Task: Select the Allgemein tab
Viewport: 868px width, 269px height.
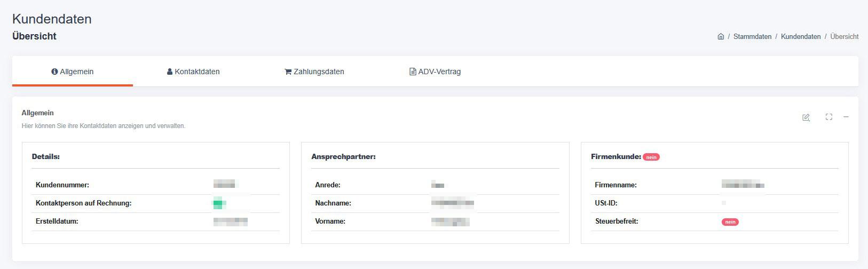Action: (x=73, y=72)
